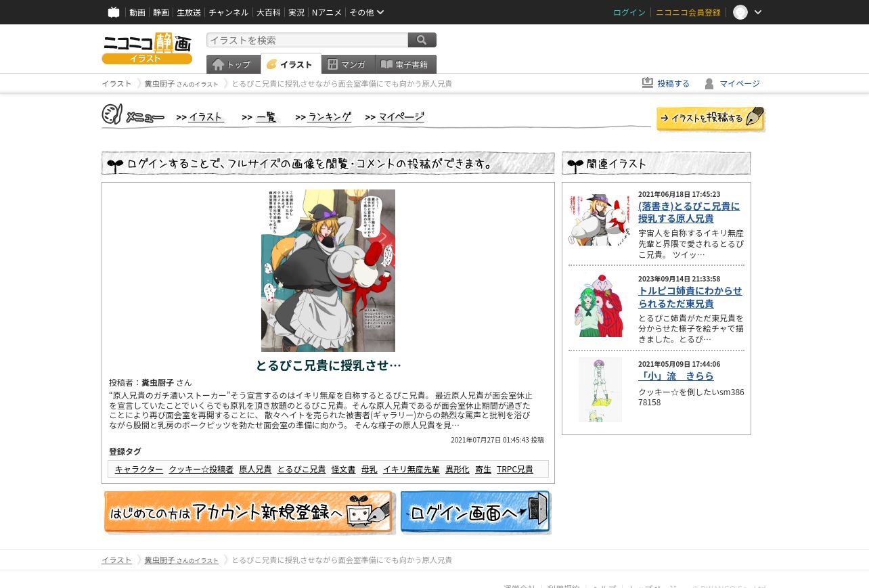This screenshot has height=588, width=869.
Task: Select the 寄生 tag
Action: coord(483,469)
